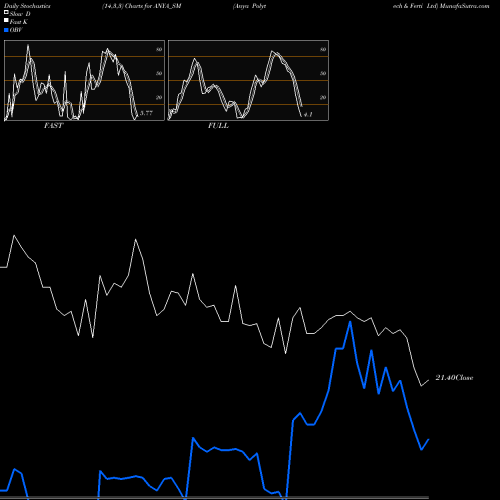Viewport: 500px width, 500px height.
Task: Click the 50 level label in FULL chart
Action: pyautogui.click(x=323, y=73)
